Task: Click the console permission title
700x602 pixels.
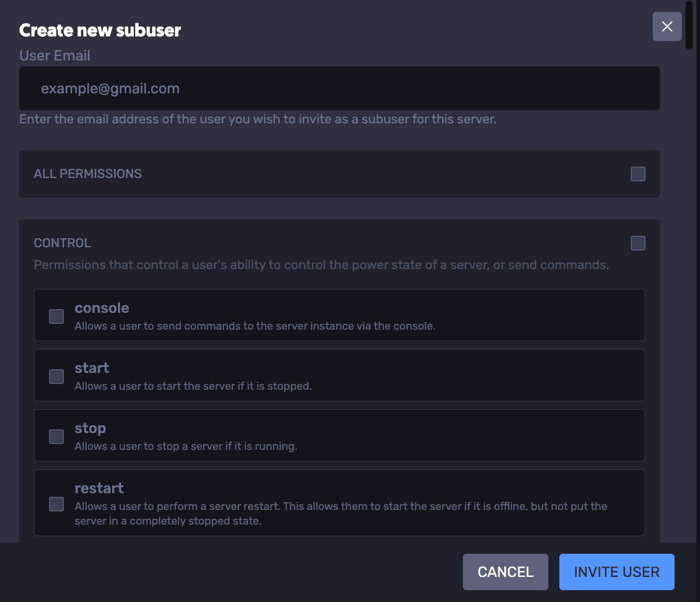Action: coord(102,308)
